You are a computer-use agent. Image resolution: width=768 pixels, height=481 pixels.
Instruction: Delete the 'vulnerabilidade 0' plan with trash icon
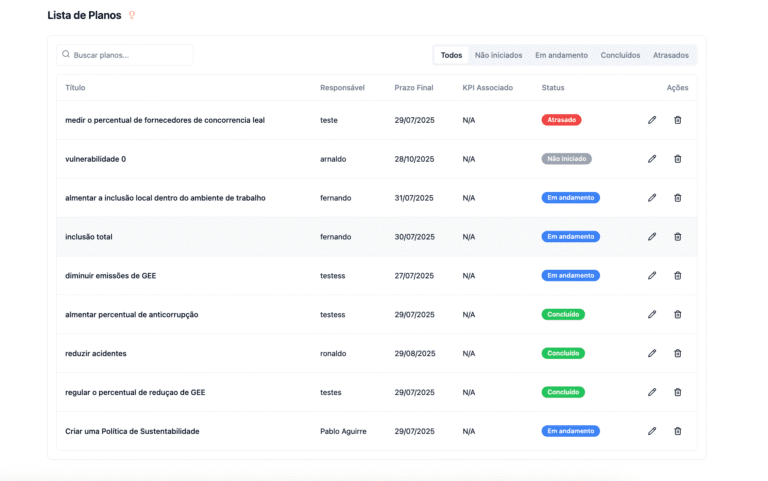tap(677, 159)
